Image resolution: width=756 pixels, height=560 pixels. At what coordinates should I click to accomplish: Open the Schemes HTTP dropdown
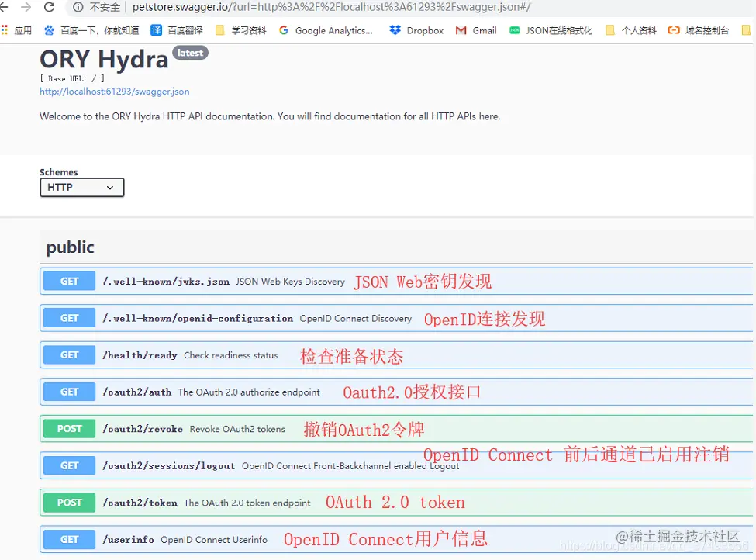coord(82,187)
